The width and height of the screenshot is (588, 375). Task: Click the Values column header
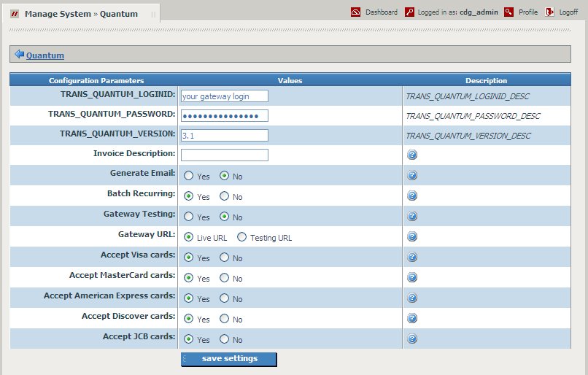(290, 81)
